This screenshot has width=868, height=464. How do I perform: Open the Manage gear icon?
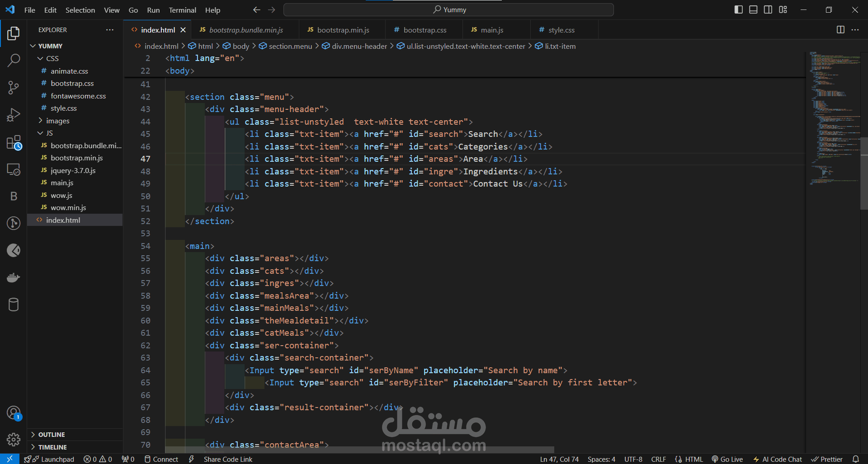(x=14, y=439)
